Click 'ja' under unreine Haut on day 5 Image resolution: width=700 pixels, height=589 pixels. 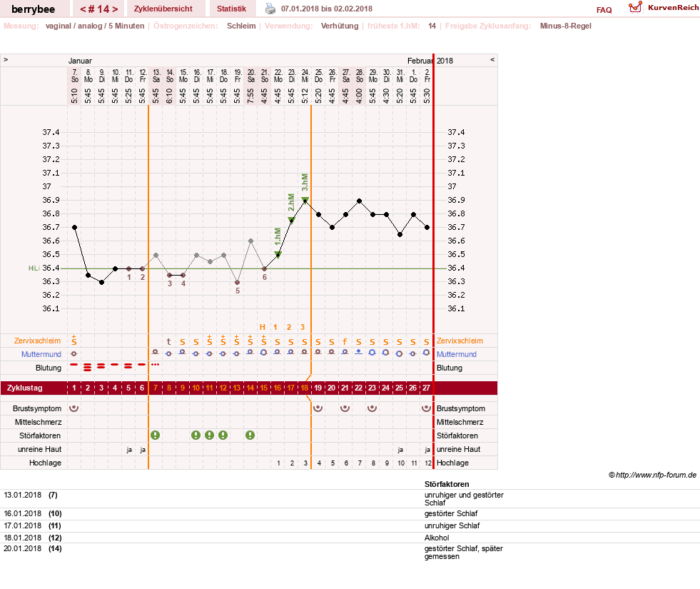pyautogui.click(x=129, y=450)
